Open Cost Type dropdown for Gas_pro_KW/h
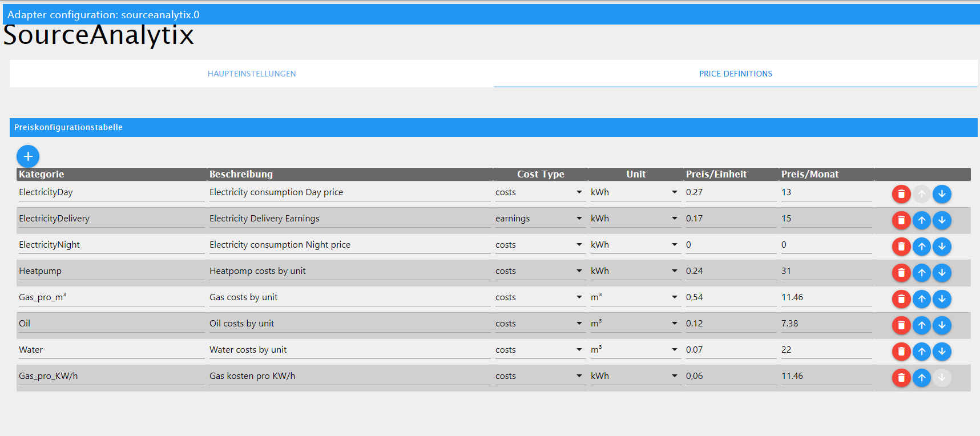The width and height of the screenshot is (980, 436). [x=540, y=376]
